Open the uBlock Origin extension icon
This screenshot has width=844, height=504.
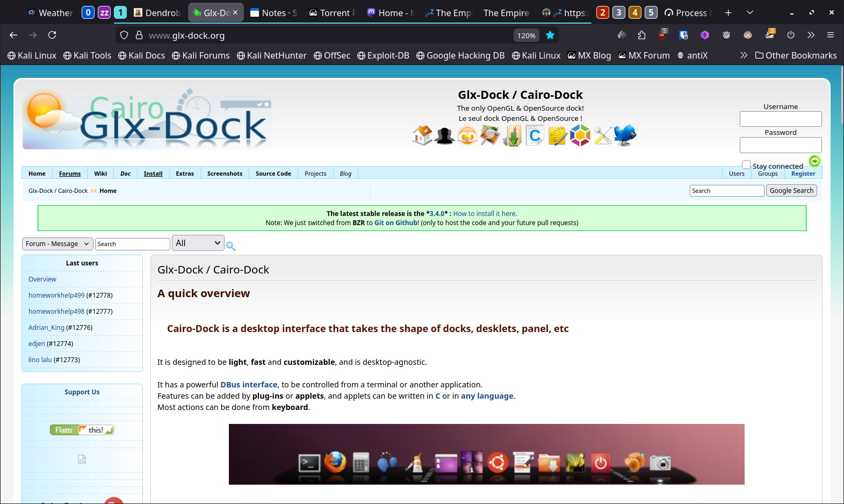(662, 35)
